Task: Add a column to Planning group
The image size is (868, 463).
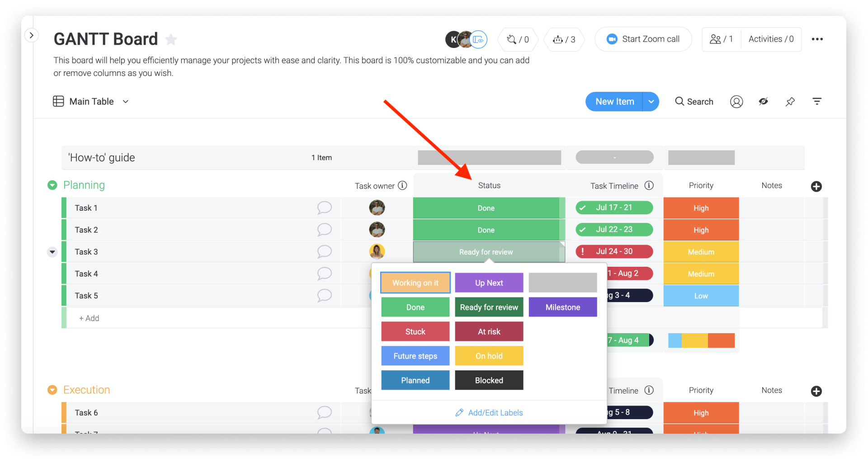Action: point(816,186)
